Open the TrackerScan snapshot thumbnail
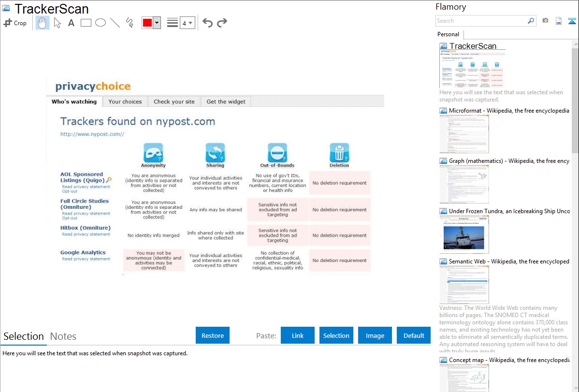This screenshot has width=579, height=392. pyautogui.click(x=472, y=69)
